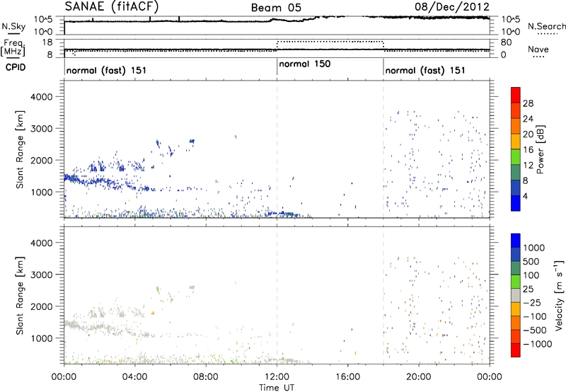Image resolution: width=566 pixels, height=392 pixels.
Task: Click the grey swatch of velocity colorbar
Action: click(516, 296)
